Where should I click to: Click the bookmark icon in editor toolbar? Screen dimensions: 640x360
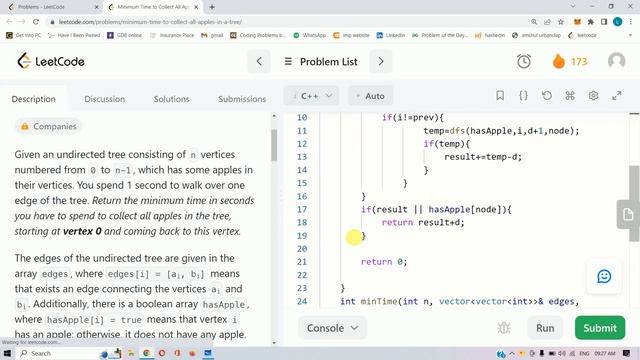500,96
